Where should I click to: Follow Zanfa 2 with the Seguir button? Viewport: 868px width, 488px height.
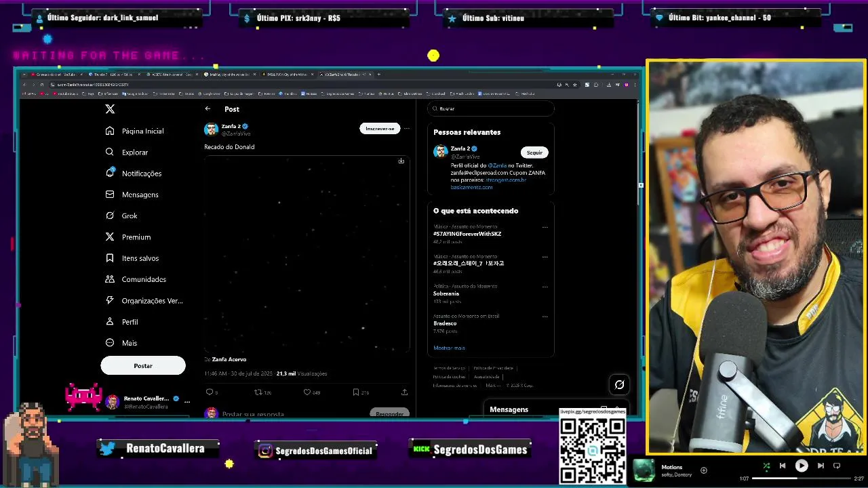(x=534, y=152)
